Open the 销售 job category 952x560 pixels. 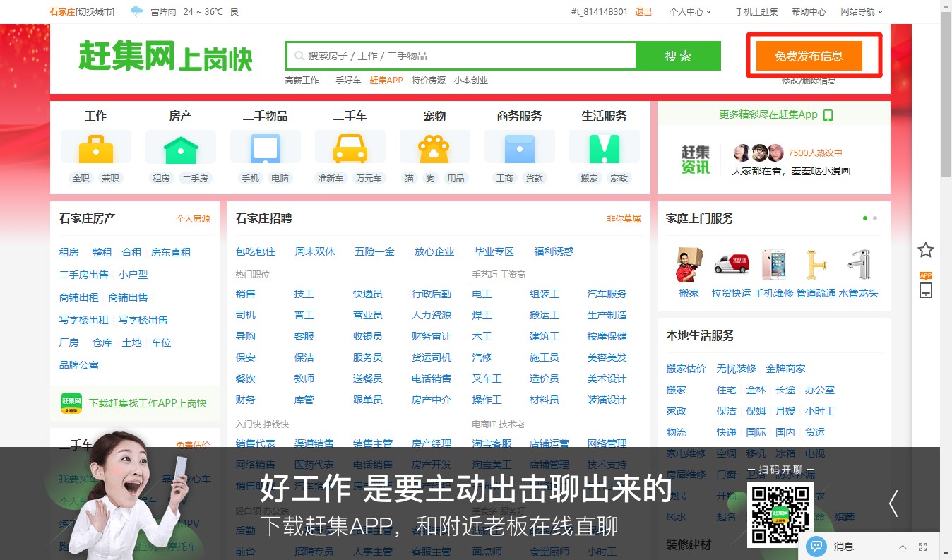(246, 294)
